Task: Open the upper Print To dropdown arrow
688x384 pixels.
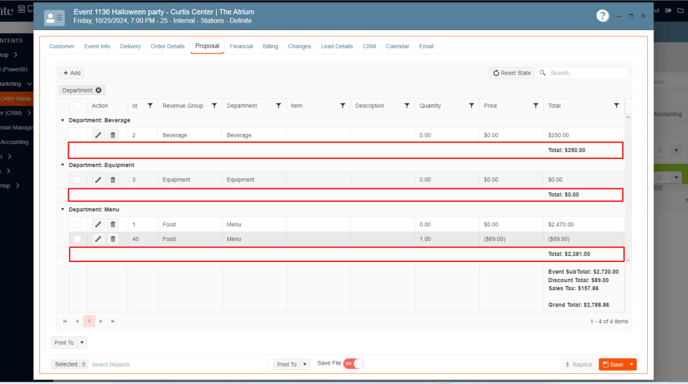Action: click(x=82, y=343)
